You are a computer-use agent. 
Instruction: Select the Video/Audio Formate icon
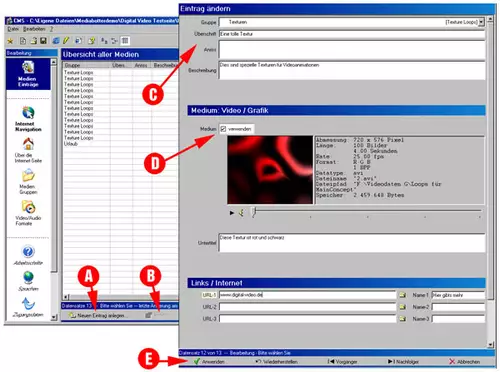[28, 213]
